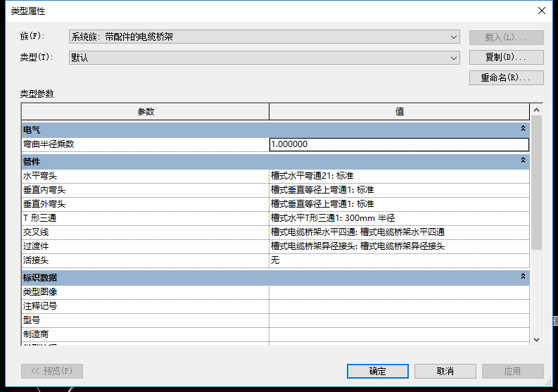Select the 交叉线 parameter label
The width and height of the screenshot is (558, 392).
click(x=36, y=232)
